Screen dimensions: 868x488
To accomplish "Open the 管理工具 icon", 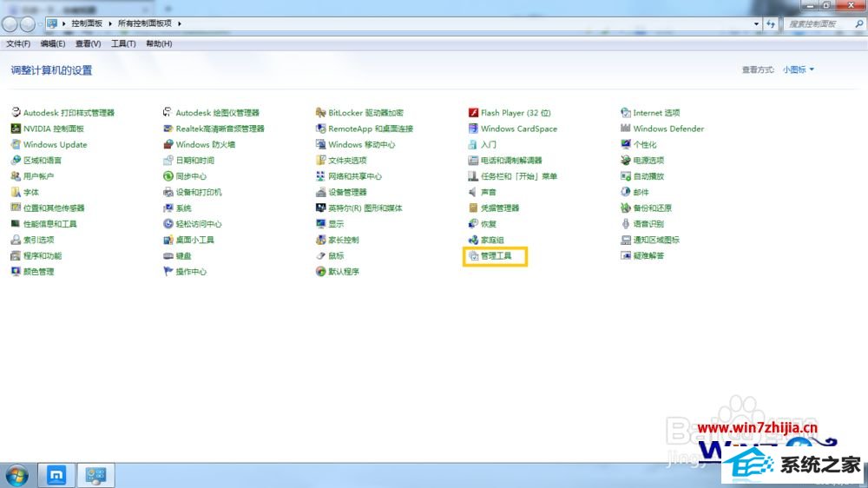I will click(x=473, y=256).
